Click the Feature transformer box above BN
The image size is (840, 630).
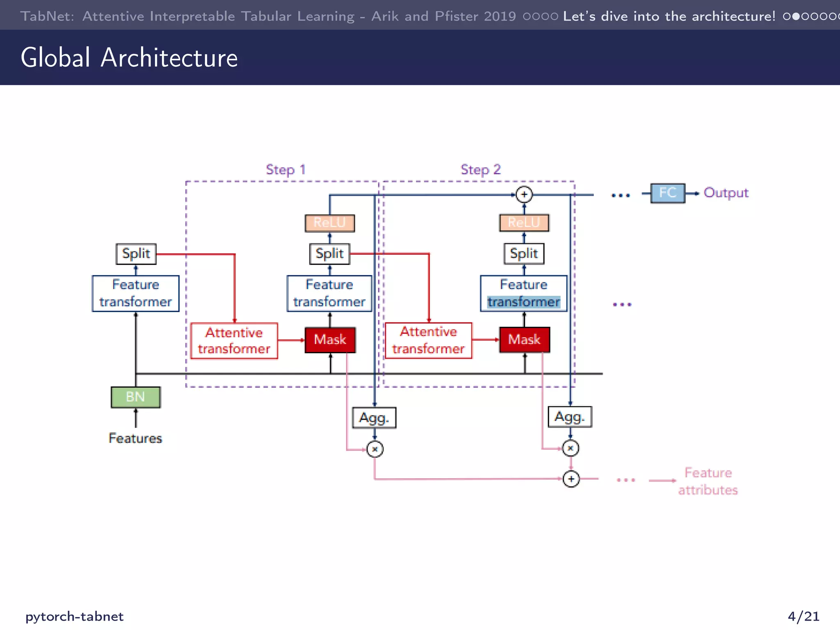(x=136, y=293)
